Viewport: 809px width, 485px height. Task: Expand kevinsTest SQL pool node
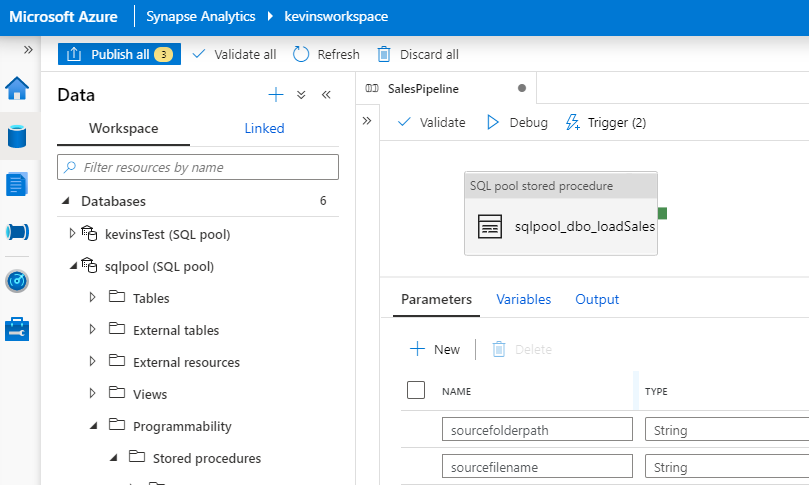[72, 234]
